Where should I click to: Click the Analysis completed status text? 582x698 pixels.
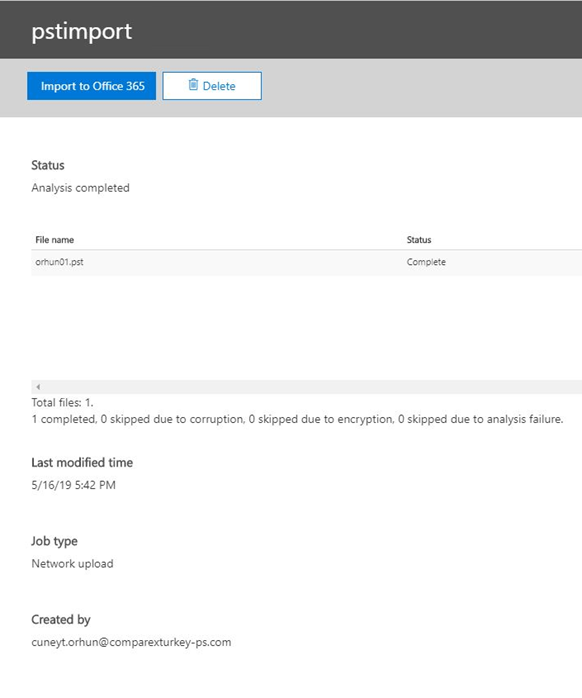click(81, 188)
